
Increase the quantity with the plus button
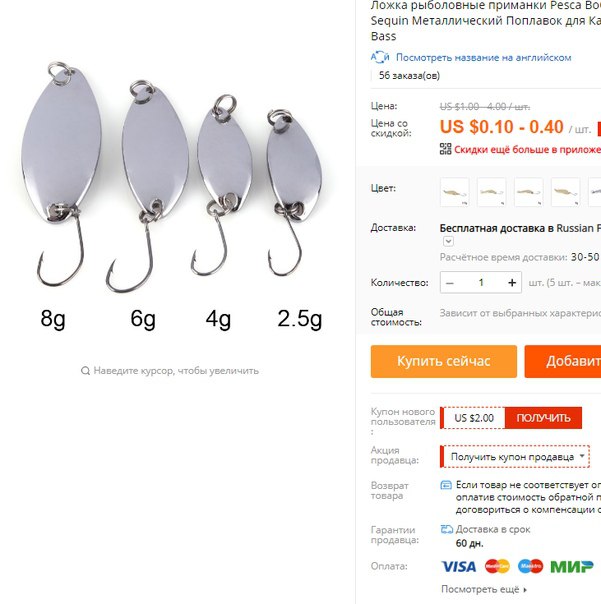512,283
